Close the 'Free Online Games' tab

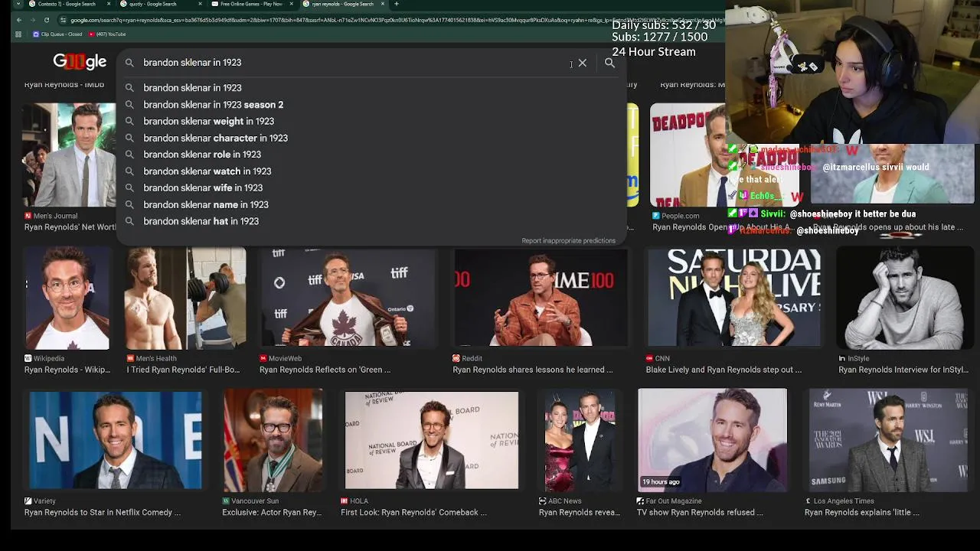coord(292,4)
